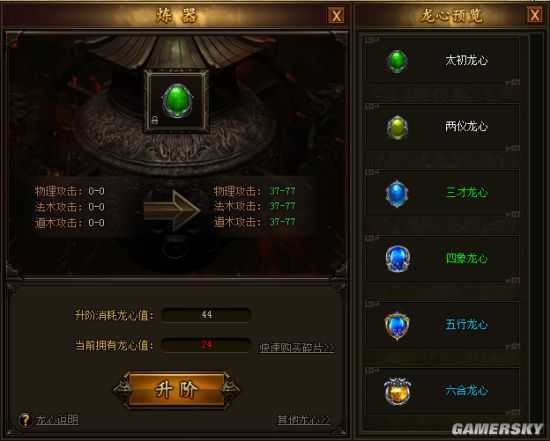The height and width of the screenshot is (441, 550).
Task: Close the 龙心预览 preview panel
Action: (535, 15)
